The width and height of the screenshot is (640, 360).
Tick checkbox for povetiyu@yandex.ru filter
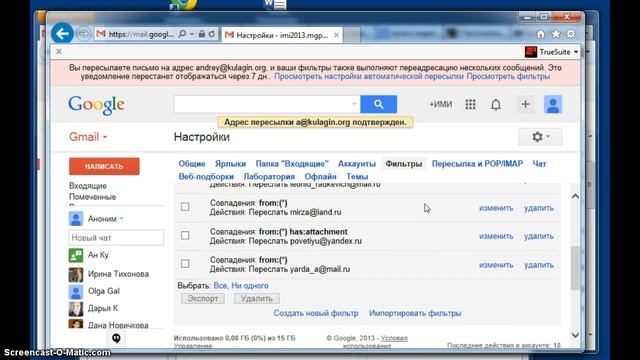click(185, 236)
